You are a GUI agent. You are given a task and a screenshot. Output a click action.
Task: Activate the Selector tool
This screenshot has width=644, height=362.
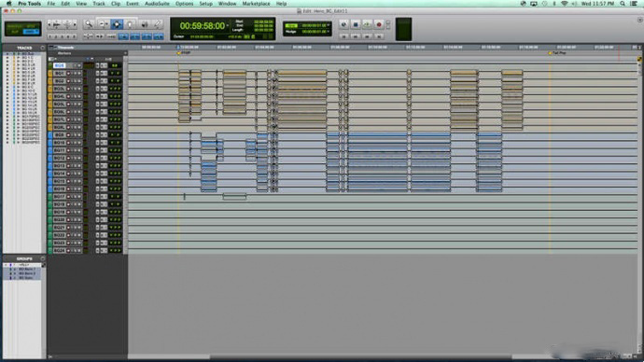click(117, 24)
